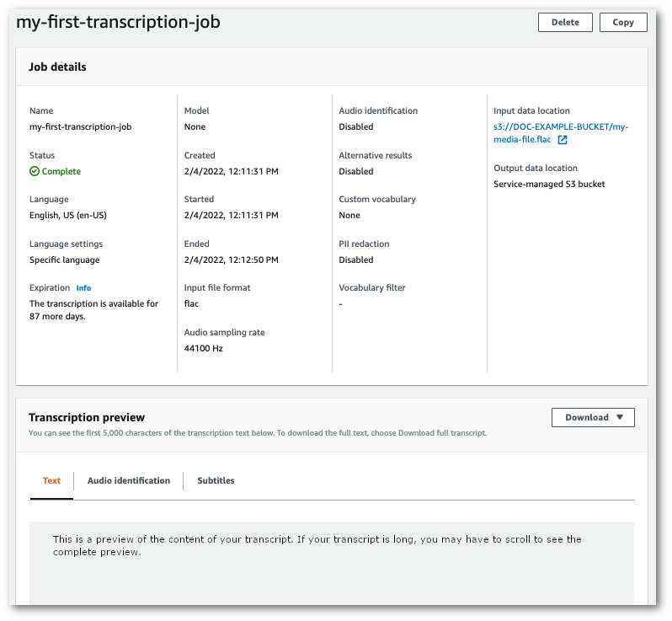Open the Info link next to Expiration
This screenshot has width=672, height=621.
[83, 288]
